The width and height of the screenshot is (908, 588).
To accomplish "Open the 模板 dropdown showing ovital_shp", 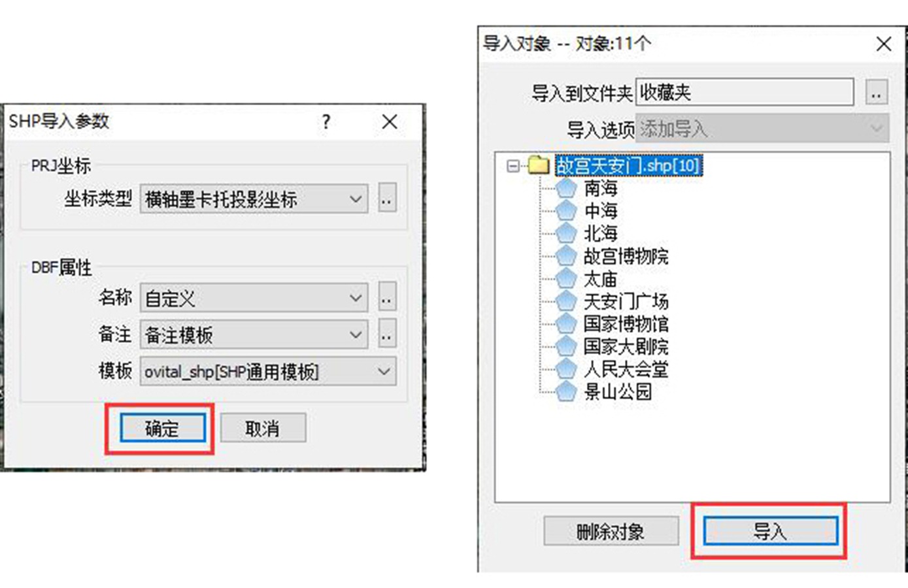I will [268, 372].
